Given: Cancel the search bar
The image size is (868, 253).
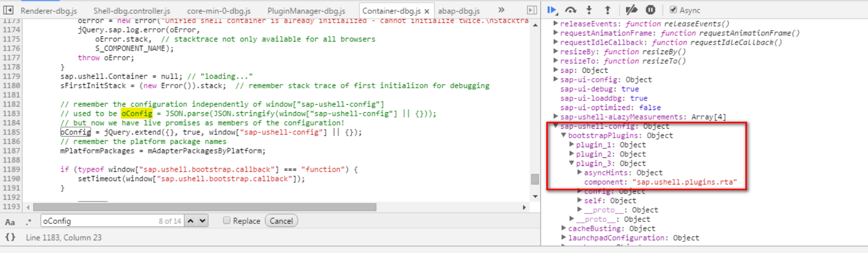Looking at the screenshot, I should point(281,221).
